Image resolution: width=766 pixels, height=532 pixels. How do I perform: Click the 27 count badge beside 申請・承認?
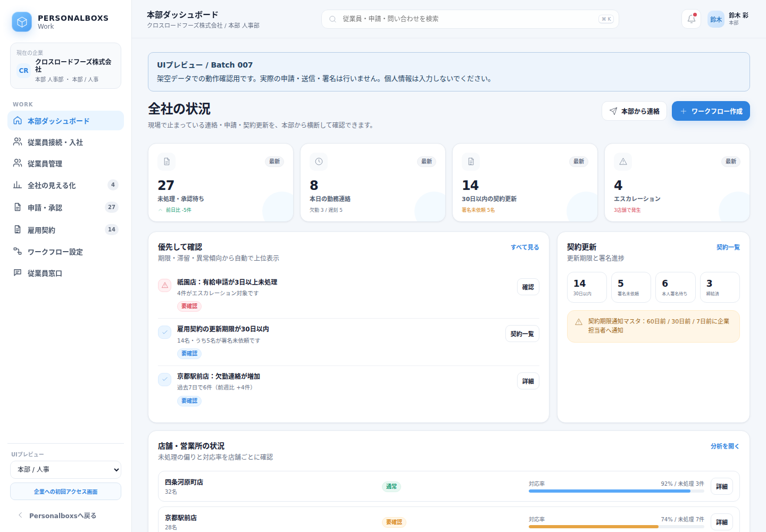pyautogui.click(x=111, y=207)
